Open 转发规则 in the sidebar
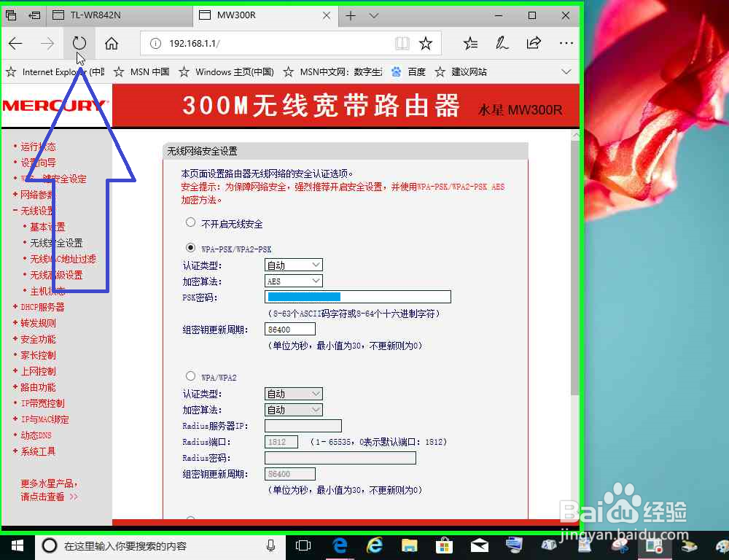The width and height of the screenshot is (729, 560). coord(38,323)
